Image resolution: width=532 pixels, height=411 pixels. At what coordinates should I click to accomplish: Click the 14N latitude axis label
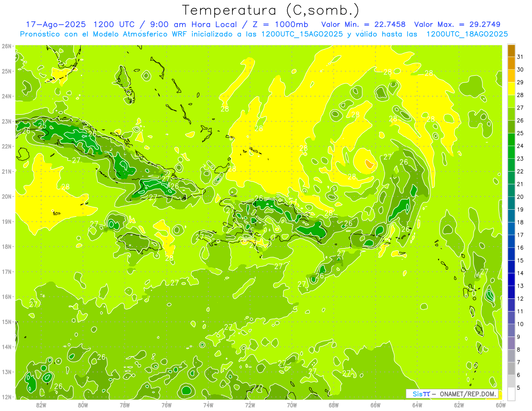[x=7, y=347]
